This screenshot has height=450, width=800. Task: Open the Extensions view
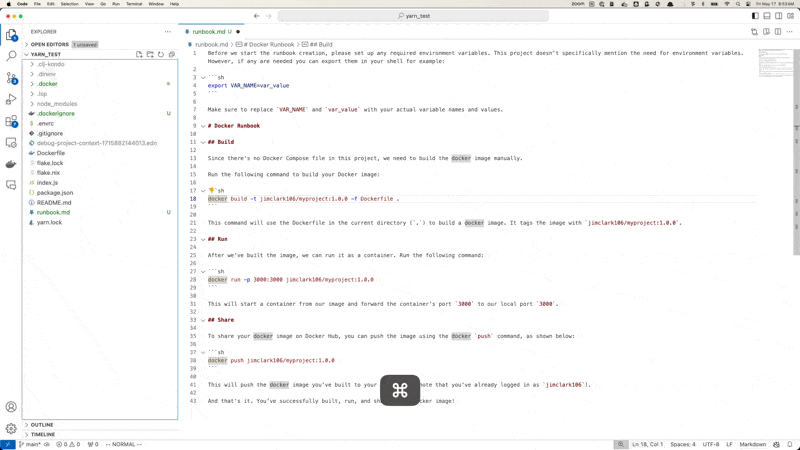[11, 122]
